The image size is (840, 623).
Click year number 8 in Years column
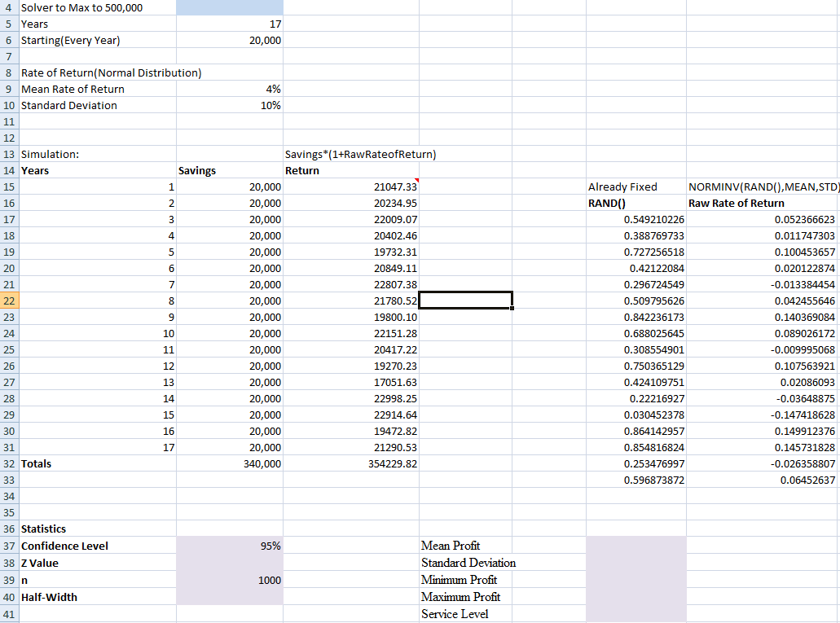pos(98,301)
